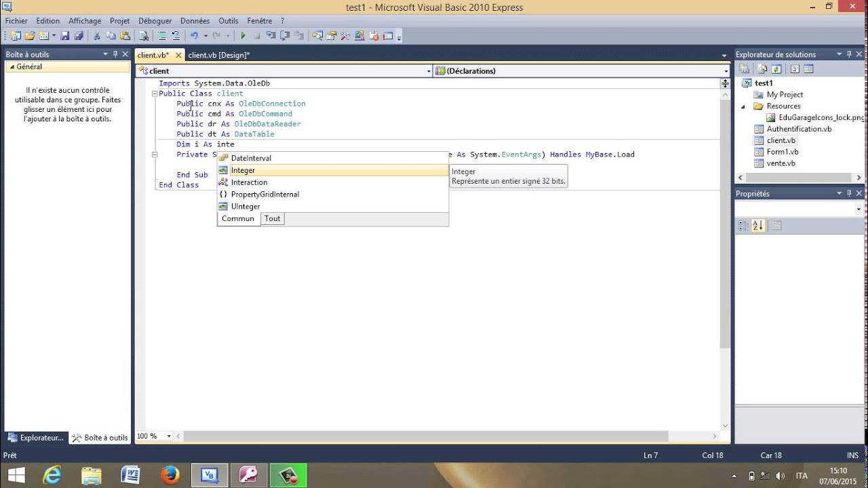Screen dimensions: 868x488
Task: Select vente.vb in Solution Explorer
Action: [781, 163]
